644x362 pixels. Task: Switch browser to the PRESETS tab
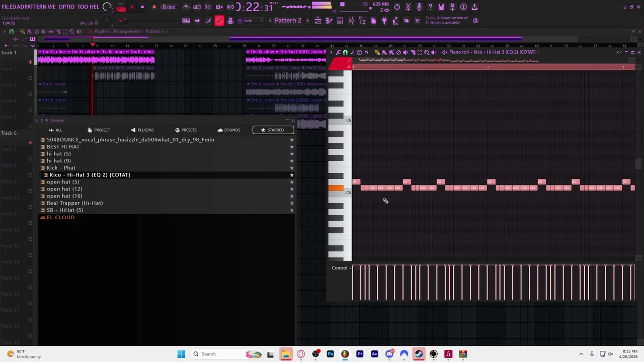186,130
